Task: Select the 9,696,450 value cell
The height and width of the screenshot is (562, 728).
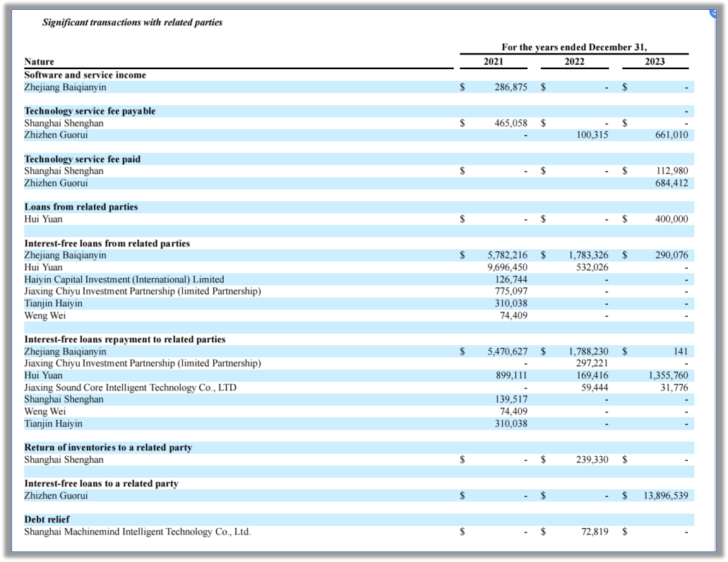Action: tap(507, 268)
